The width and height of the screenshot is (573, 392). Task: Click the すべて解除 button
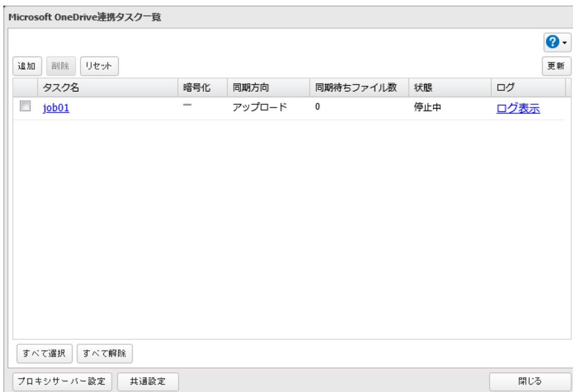click(105, 353)
